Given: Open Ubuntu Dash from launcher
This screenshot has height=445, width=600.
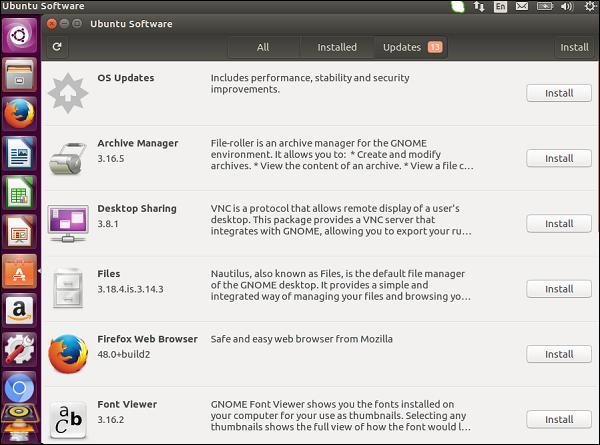Looking at the screenshot, I should [x=20, y=39].
